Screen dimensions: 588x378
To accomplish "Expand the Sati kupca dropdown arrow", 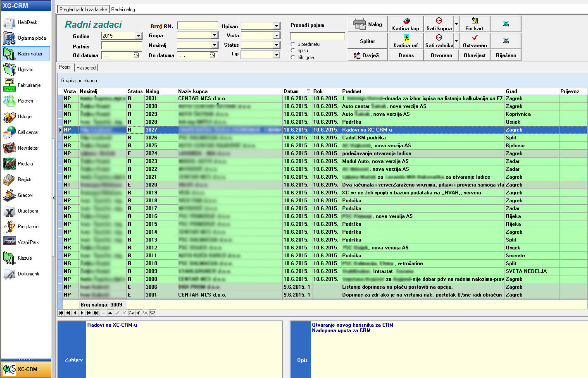I will coord(456,24).
